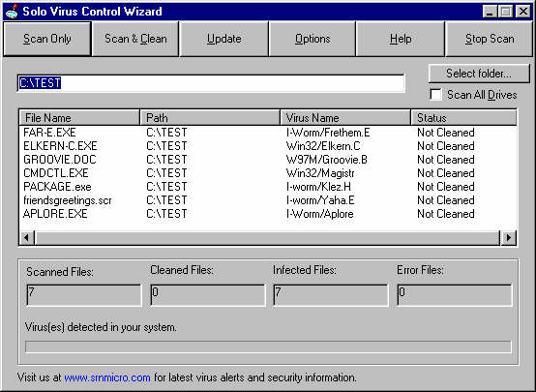Screen dimensions: 536x392
Task: Click the W97M/Groovie.B virus name
Action: click(x=327, y=160)
